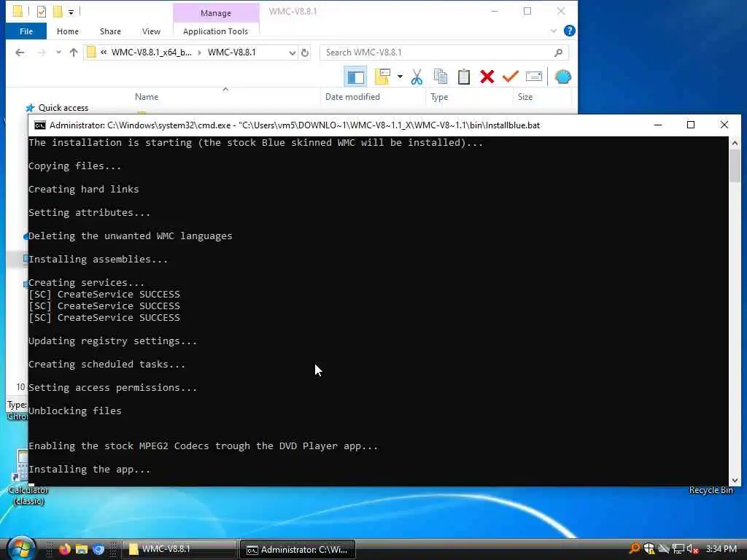Expand the address bar history dropdown
The image size is (747, 560).
point(292,52)
